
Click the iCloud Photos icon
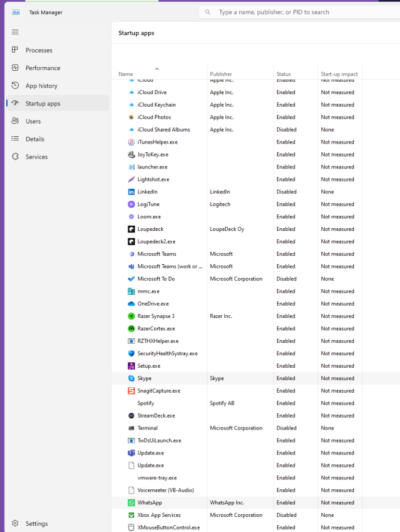coord(131,117)
